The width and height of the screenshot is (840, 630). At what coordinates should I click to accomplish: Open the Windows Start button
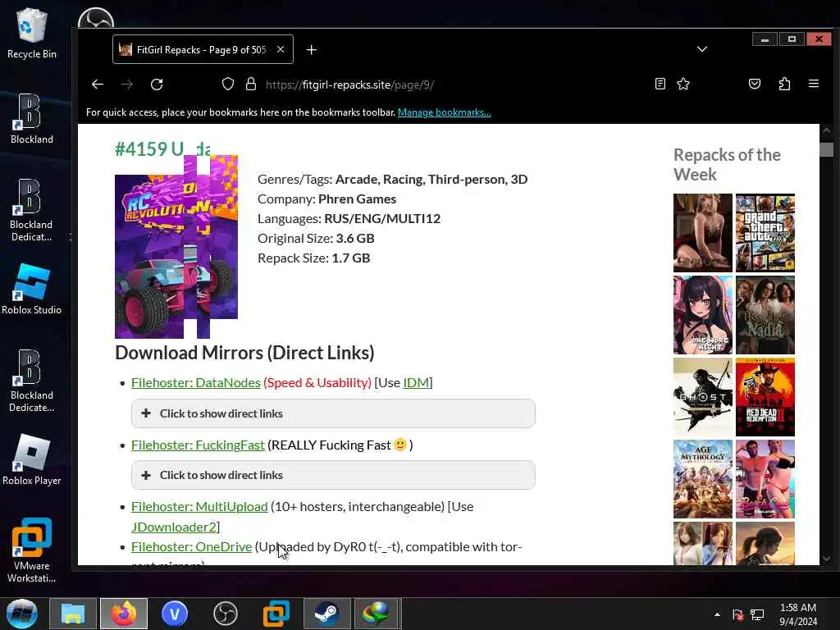(x=22, y=614)
